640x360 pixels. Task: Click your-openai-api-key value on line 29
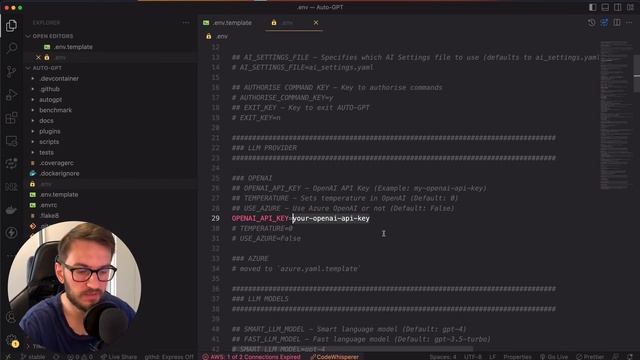(x=331, y=218)
